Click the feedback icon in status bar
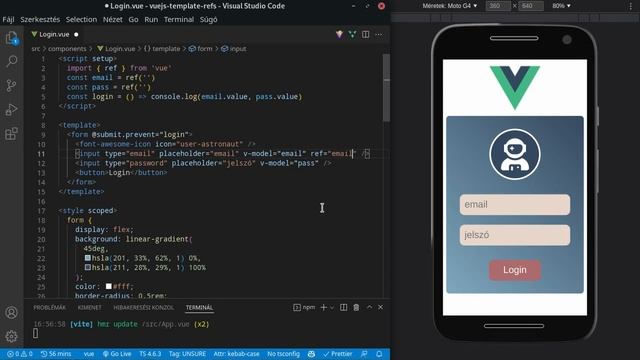 click(364, 354)
